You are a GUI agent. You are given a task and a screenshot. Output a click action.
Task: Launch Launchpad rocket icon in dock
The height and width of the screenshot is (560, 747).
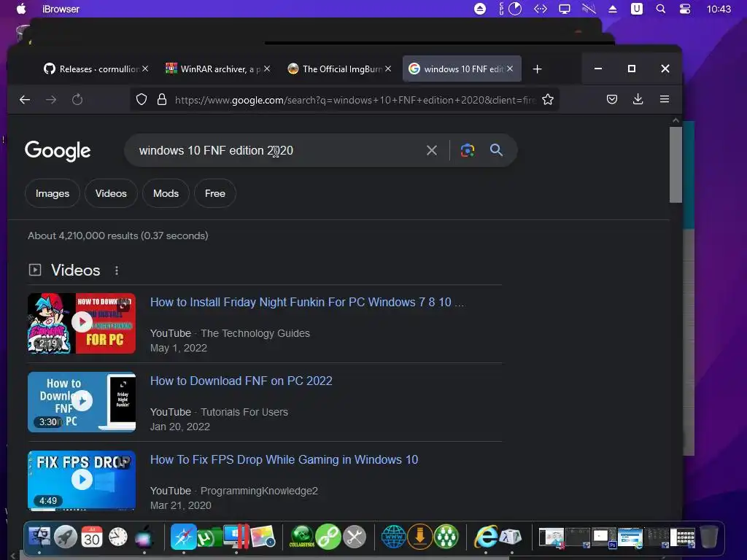click(66, 537)
